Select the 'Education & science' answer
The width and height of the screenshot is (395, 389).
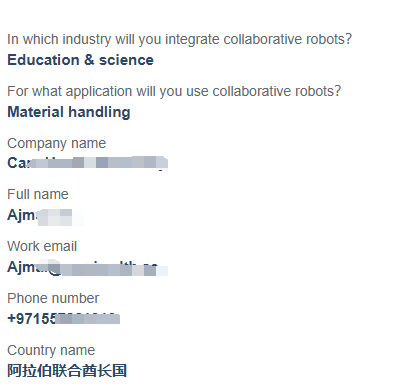(80, 60)
